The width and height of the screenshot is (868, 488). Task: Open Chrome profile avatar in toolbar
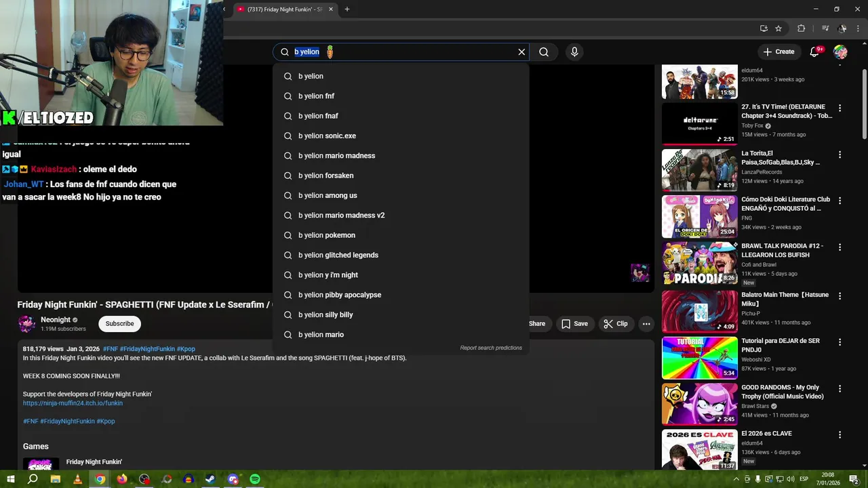(842, 28)
